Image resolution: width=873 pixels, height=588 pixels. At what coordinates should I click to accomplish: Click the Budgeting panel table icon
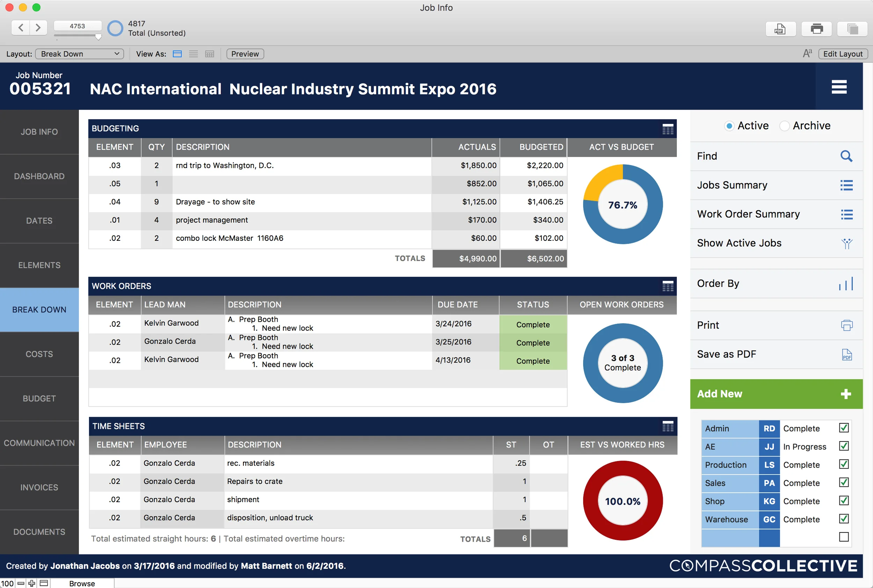[x=668, y=129]
